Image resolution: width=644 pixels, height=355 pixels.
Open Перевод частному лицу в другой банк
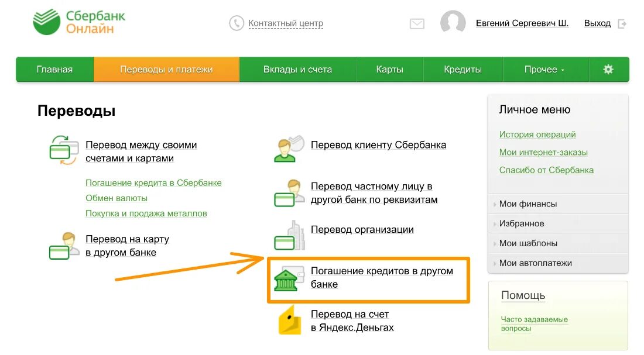(374, 193)
